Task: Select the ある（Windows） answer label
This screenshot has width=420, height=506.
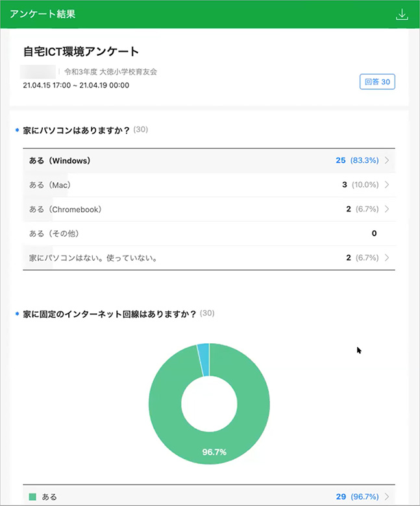Action: tap(60, 160)
